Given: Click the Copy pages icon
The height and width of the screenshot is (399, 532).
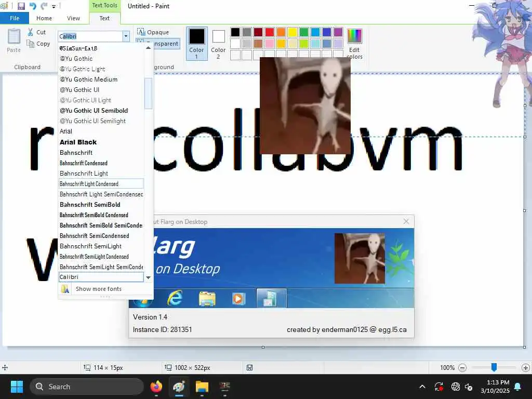Looking at the screenshot, I should [31, 44].
